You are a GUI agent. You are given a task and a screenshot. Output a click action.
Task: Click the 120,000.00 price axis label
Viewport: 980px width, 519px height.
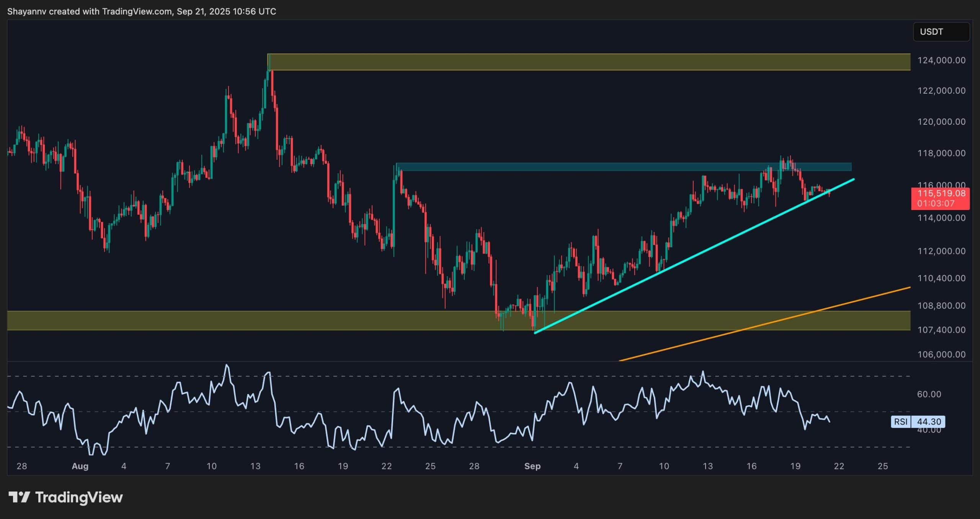[941, 122]
